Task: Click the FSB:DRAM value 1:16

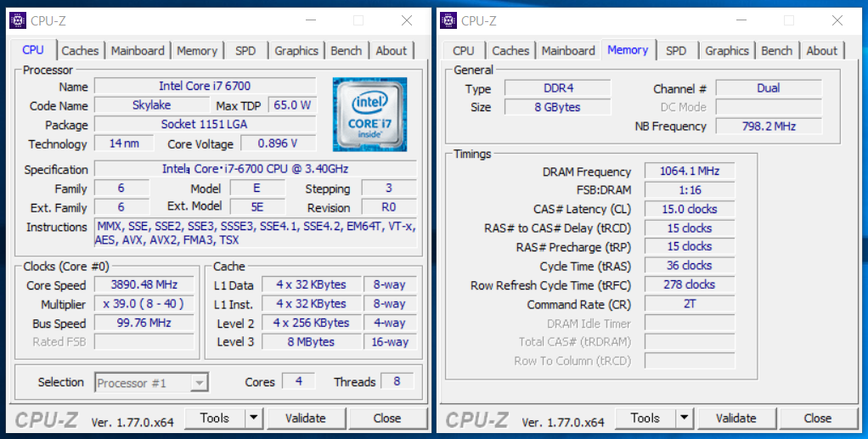Action: pos(690,190)
